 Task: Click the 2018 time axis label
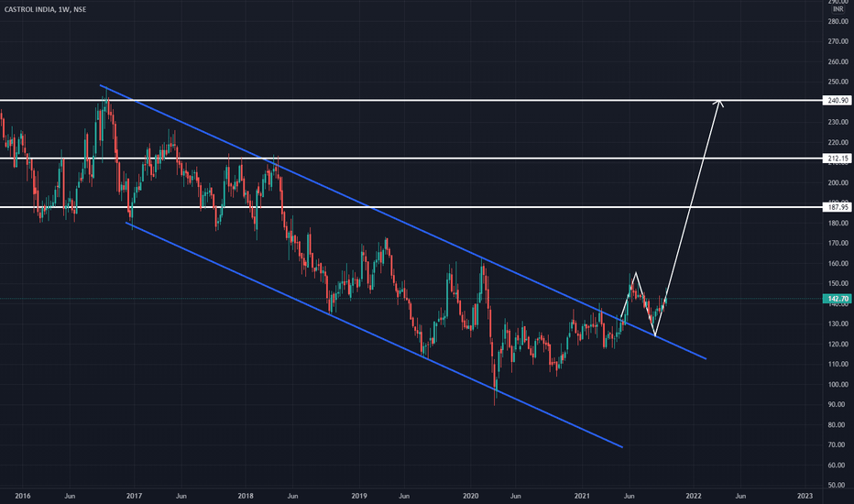click(x=246, y=496)
